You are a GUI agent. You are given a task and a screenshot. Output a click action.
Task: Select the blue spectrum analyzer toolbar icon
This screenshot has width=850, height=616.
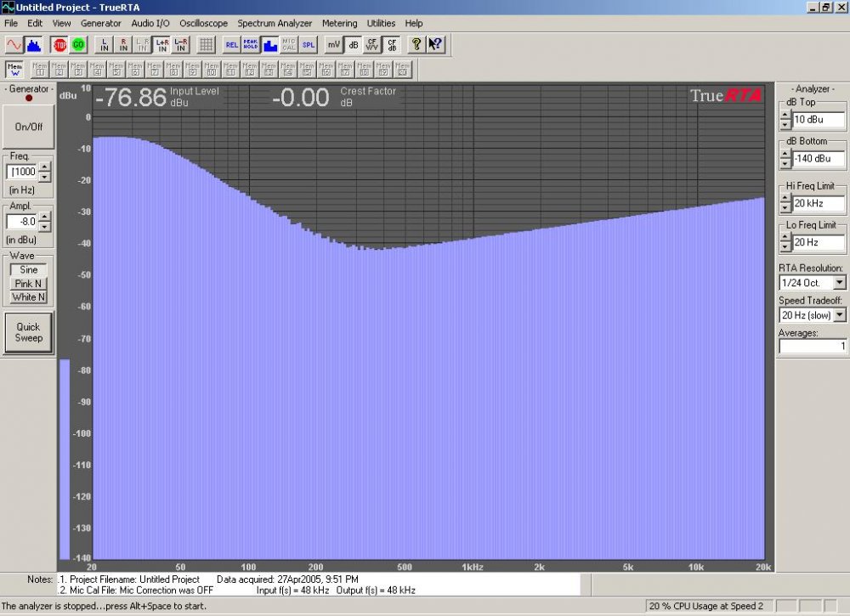coord(34,44)
